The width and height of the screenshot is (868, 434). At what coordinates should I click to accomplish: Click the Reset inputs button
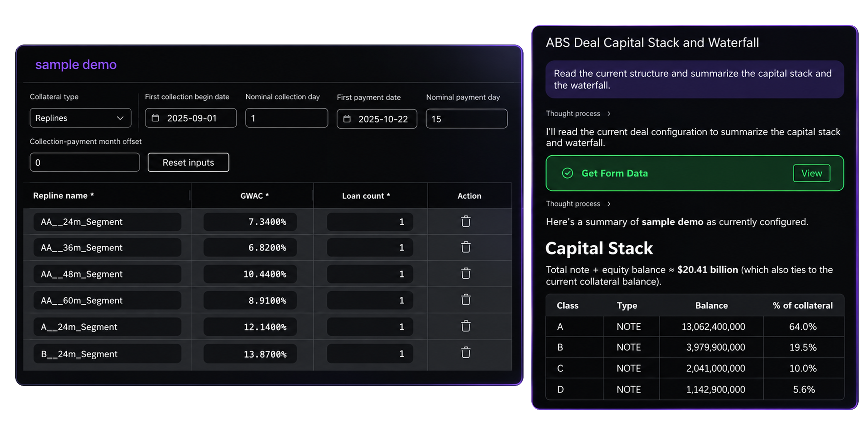pos(188,162)
